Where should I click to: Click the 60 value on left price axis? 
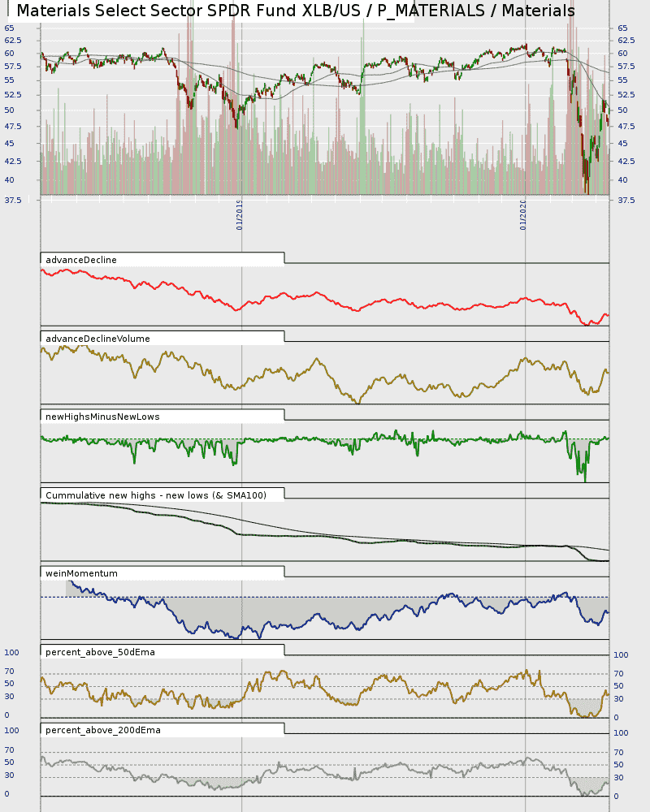pos(9,54)
